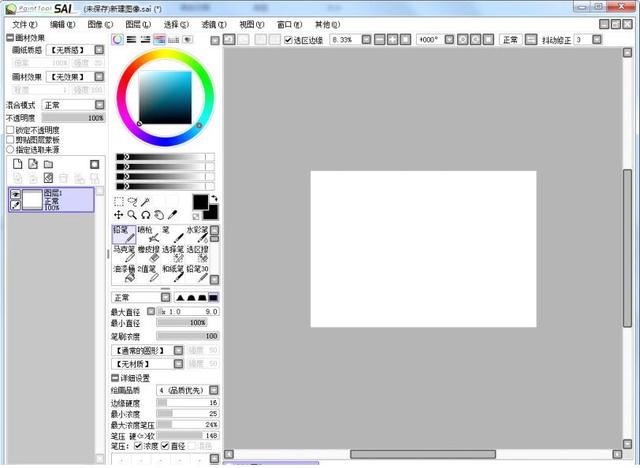This screenshot has width=640, height=468.
Task: Uncheck the 选区边缘 checkbox
Action: (x=288, y=40)
